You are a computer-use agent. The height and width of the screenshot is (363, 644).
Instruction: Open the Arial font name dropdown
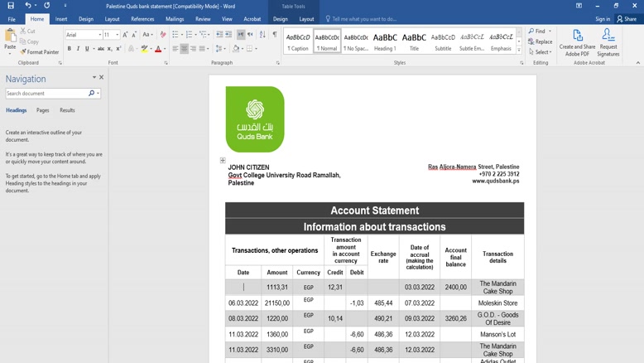point(100,35)
